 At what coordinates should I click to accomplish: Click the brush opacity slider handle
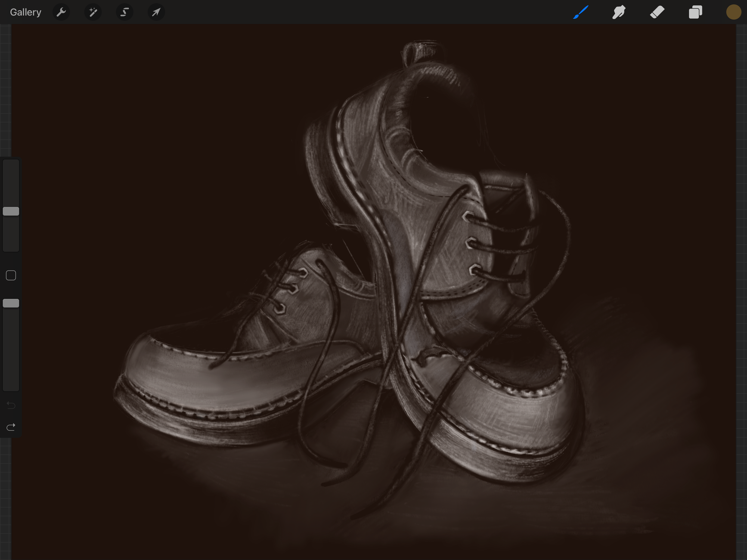11,303
